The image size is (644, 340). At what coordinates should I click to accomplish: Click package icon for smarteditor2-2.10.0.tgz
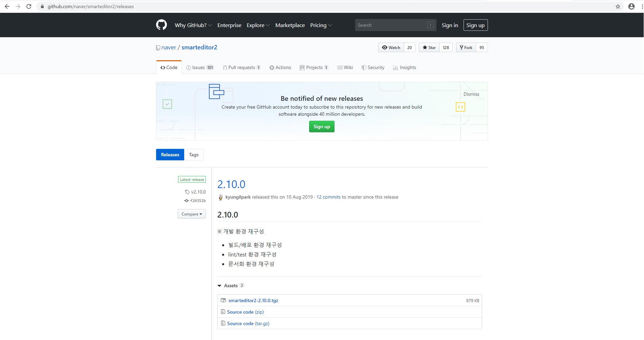click(x=223, y=300)
